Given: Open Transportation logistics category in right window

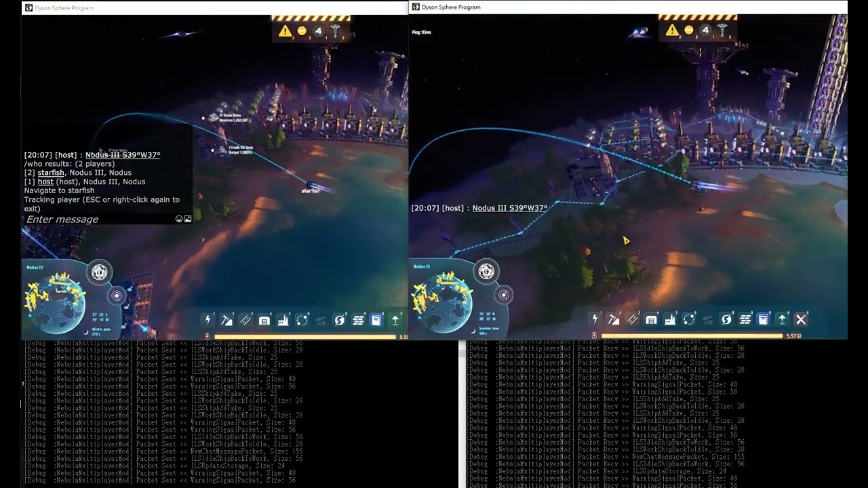Looking at the screenshot, I should [x=689, y=319].
